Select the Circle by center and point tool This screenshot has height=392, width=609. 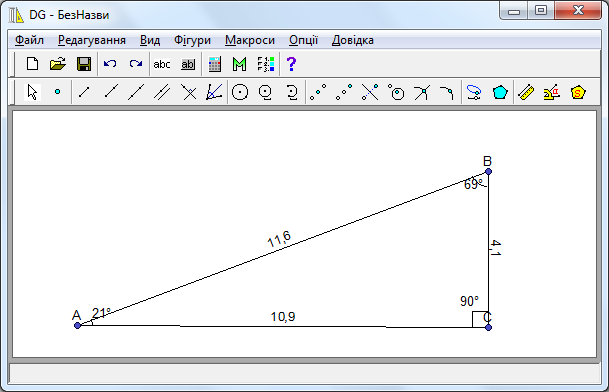pyautogui.click(x=240, y=92)
